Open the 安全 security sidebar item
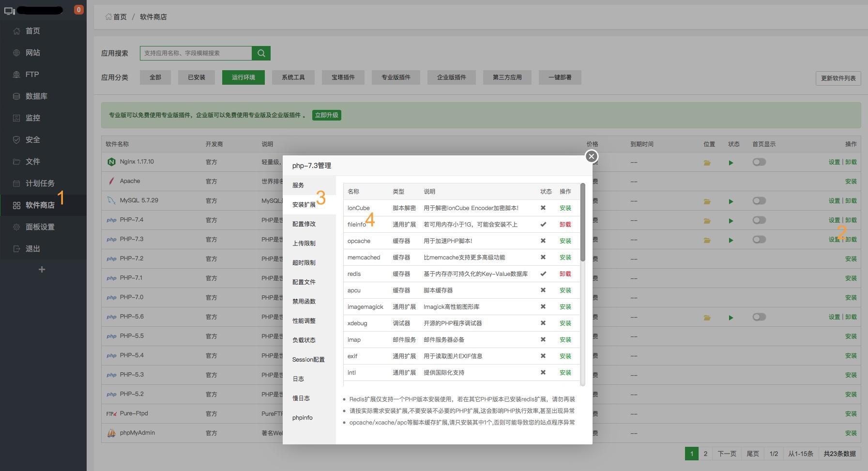The height and width of the screenshot is (471, 868). coord(43,140)
